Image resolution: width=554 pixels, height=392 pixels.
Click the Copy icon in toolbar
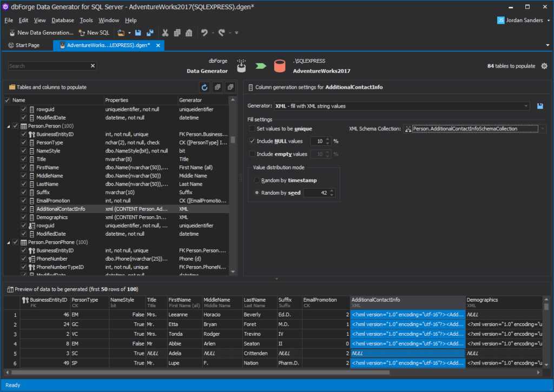click(x=177, y=33)
